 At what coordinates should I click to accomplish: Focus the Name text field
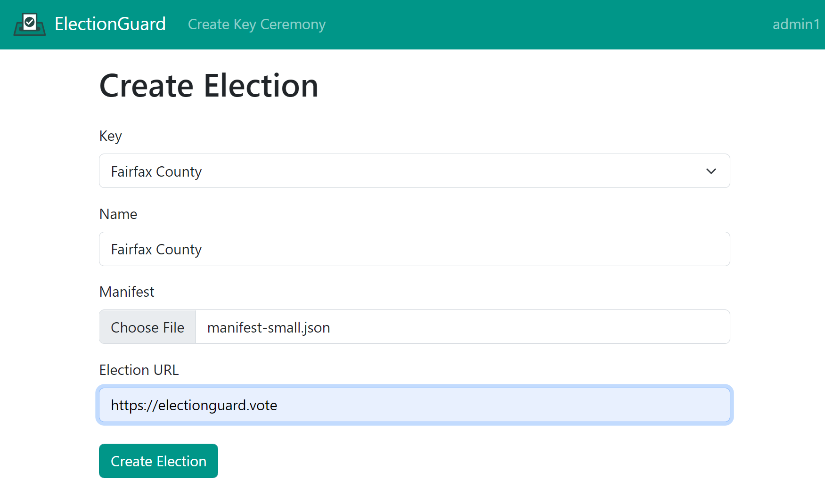coord(414,249)
